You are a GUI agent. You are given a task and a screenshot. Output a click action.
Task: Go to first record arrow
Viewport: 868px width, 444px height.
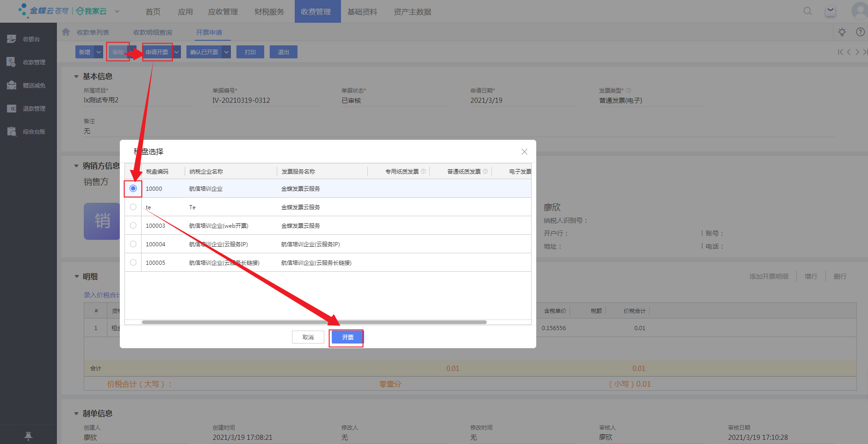click(840, 52)
